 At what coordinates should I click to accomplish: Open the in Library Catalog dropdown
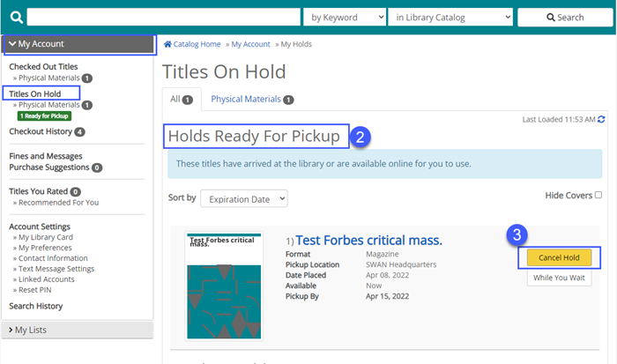[x=450, y=18]
